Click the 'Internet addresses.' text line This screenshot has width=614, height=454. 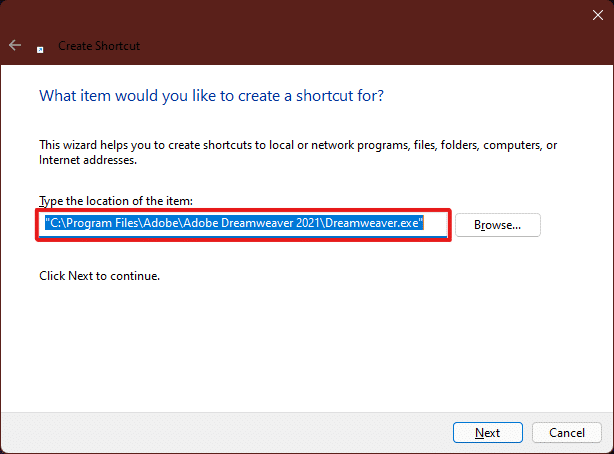(x=88, y=160)
